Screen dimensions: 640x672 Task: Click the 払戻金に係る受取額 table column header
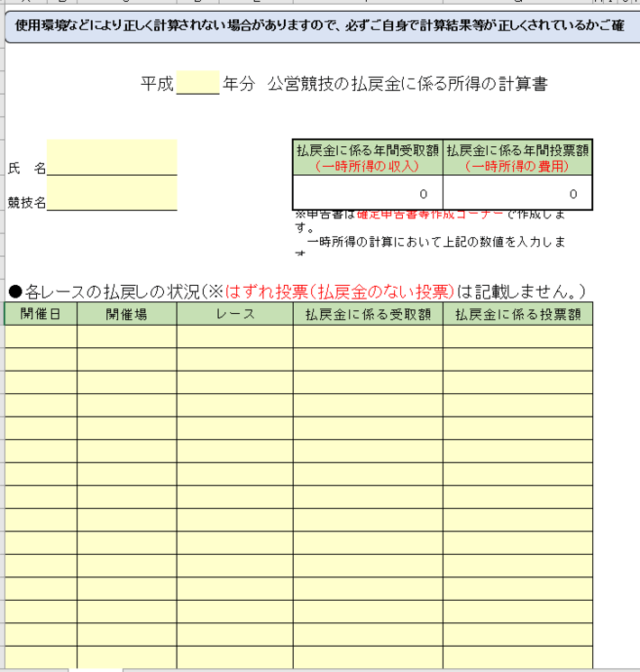368,314
